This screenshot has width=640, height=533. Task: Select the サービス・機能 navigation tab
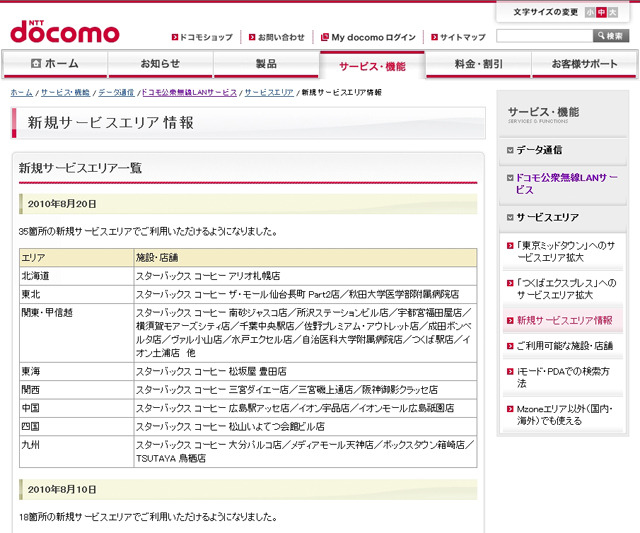(372, 65)
